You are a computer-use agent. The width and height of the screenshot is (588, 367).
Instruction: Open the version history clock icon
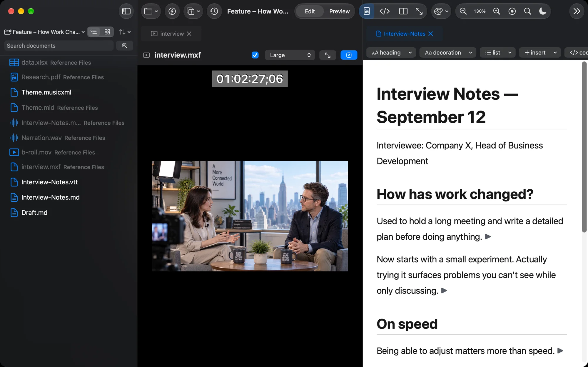click(x=214, y=11)
